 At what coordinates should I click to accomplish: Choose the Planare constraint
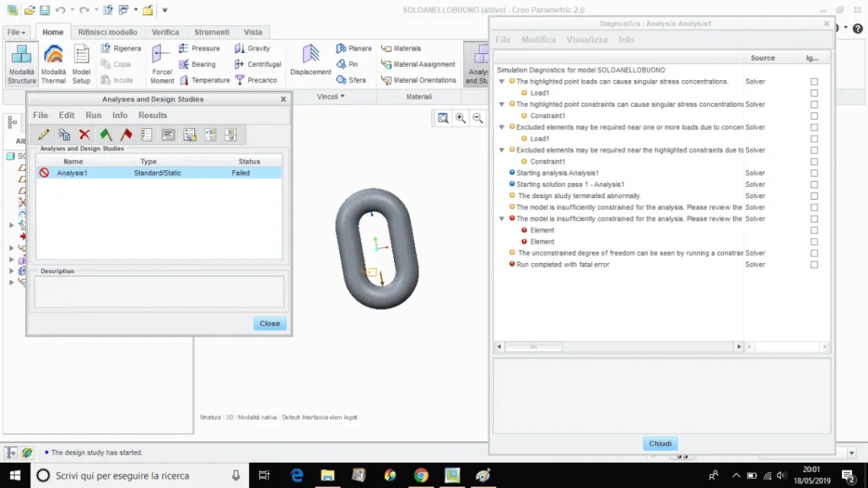pos(354,48)
